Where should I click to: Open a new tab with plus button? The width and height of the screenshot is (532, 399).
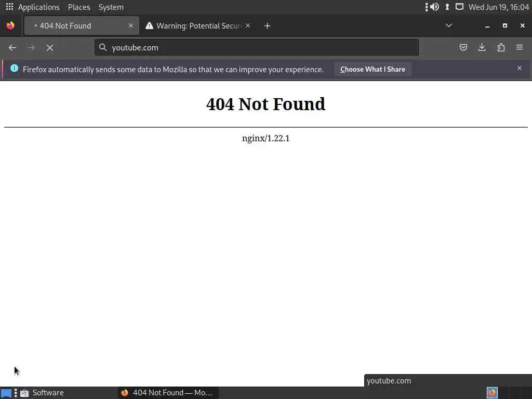tap(267, 26)
